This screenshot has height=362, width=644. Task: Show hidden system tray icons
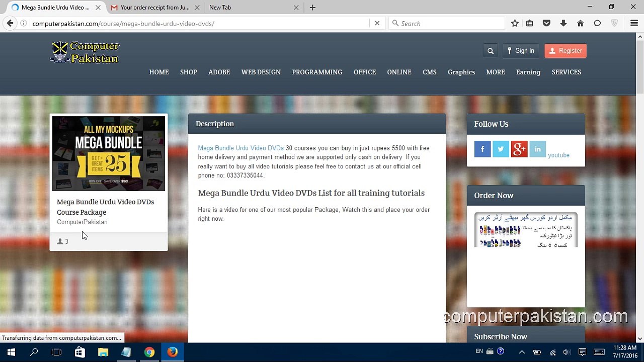click(522, 352)
